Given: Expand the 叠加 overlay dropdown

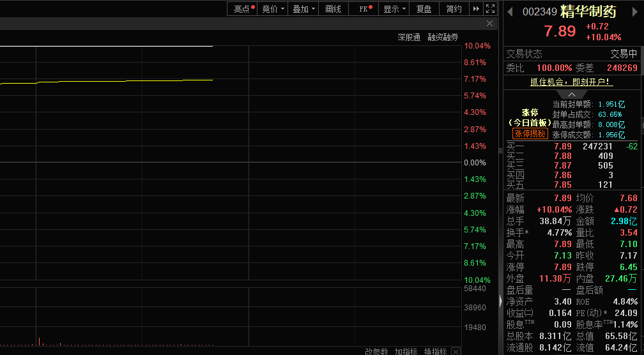Looking at the screenshot, I should (303, 8).
